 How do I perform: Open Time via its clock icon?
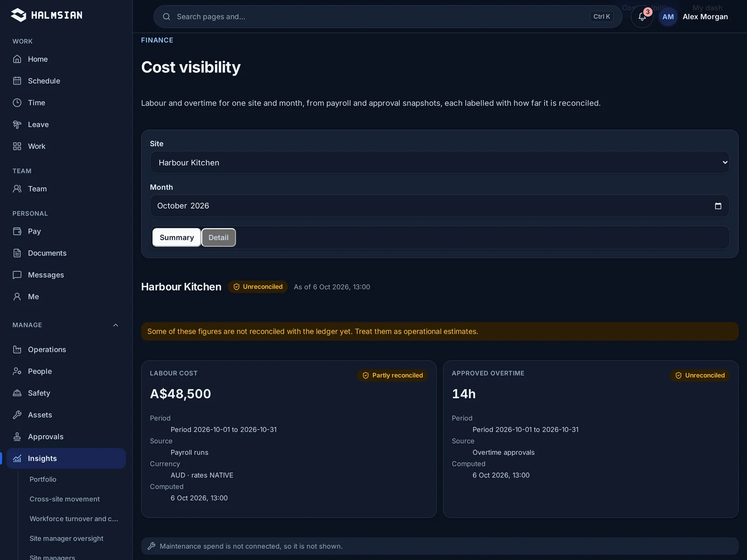(x=17, y=103)
